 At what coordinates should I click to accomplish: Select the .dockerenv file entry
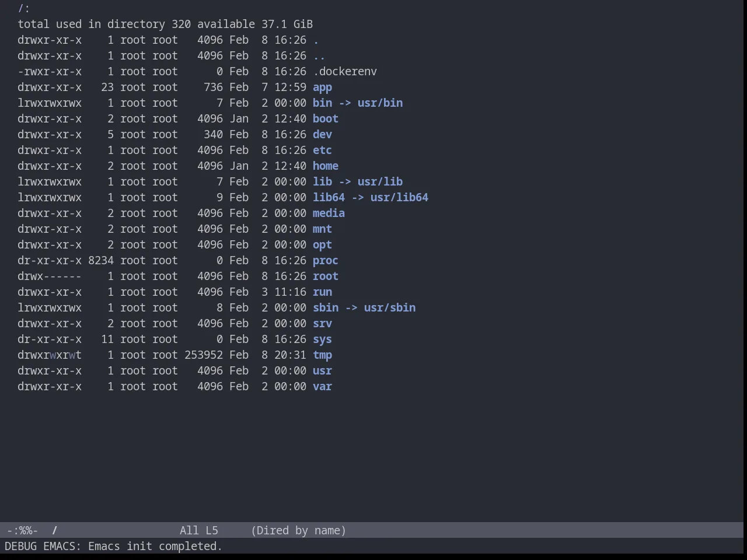click(345, 72)
